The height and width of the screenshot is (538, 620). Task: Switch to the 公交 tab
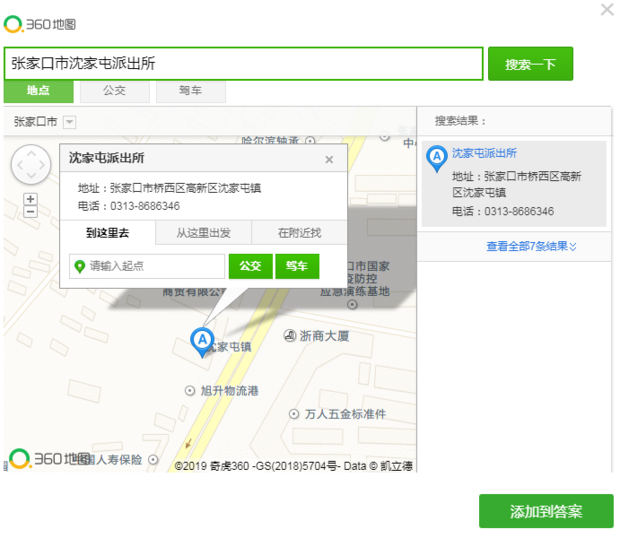[115, 91]
